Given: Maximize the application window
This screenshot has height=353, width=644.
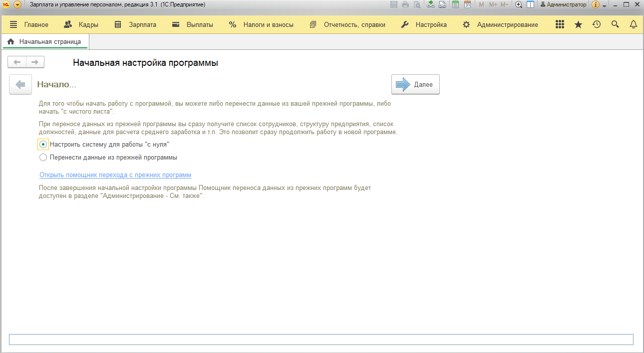Looking at the screenshot, I should tap(626, 4).
